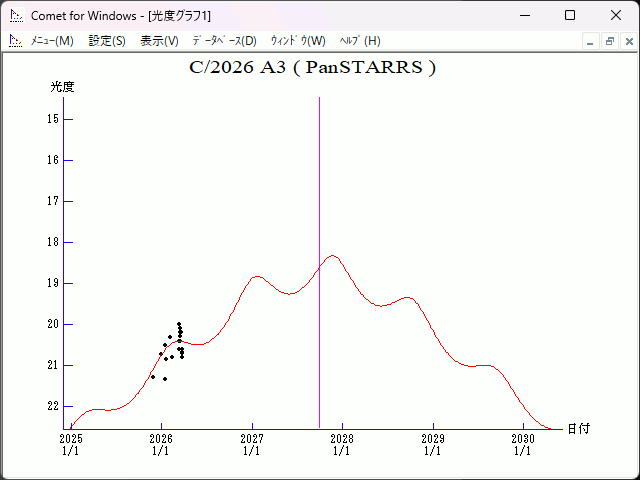Image resolution: width=640 pixels, height=480 pixels.
Task: Close the inner 光度グラフ1 child window
Action: (x=627, y=41)
